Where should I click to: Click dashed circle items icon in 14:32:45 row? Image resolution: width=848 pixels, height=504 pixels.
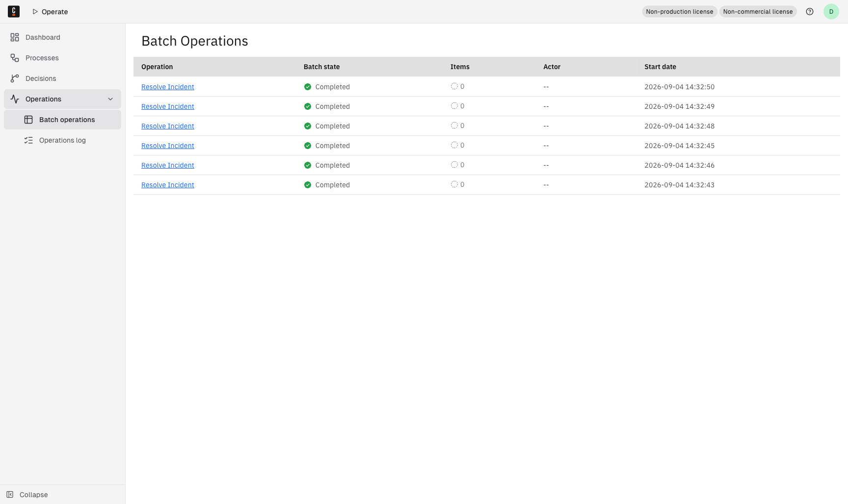pyautogui.click(x=454, y=145)
